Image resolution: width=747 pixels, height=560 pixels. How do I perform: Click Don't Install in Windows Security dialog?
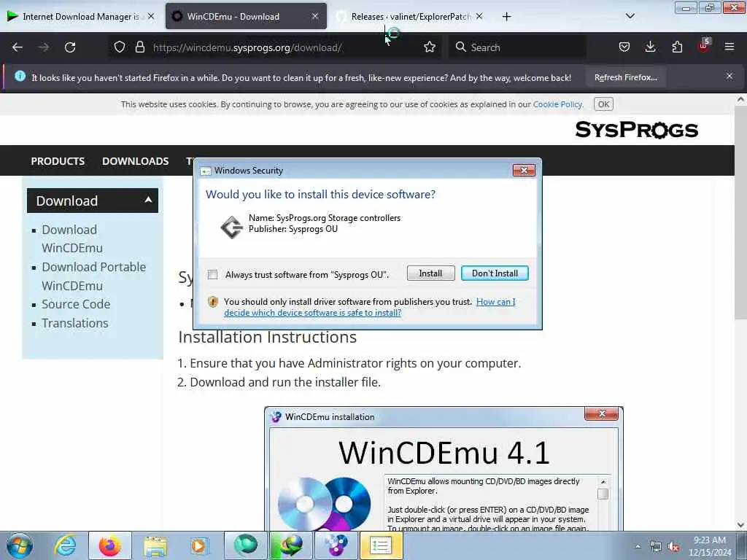(495, 273)
